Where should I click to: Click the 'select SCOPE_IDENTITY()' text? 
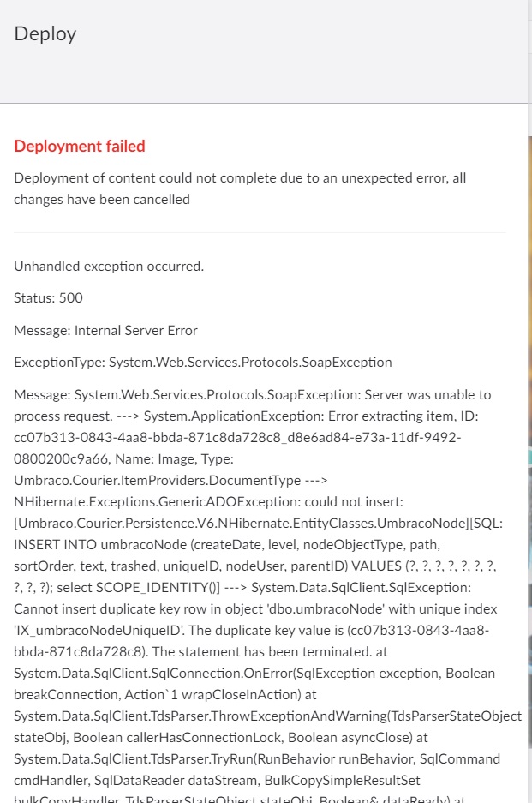138,588
